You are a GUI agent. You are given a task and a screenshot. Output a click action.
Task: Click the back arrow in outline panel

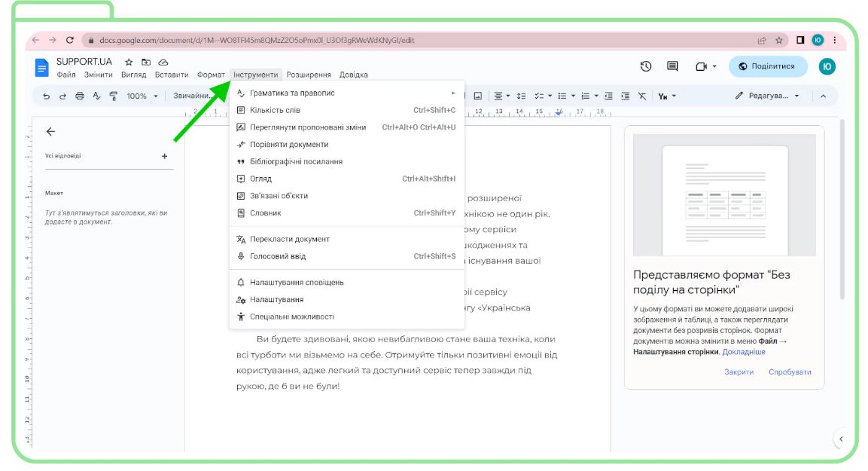click(51, 131)
